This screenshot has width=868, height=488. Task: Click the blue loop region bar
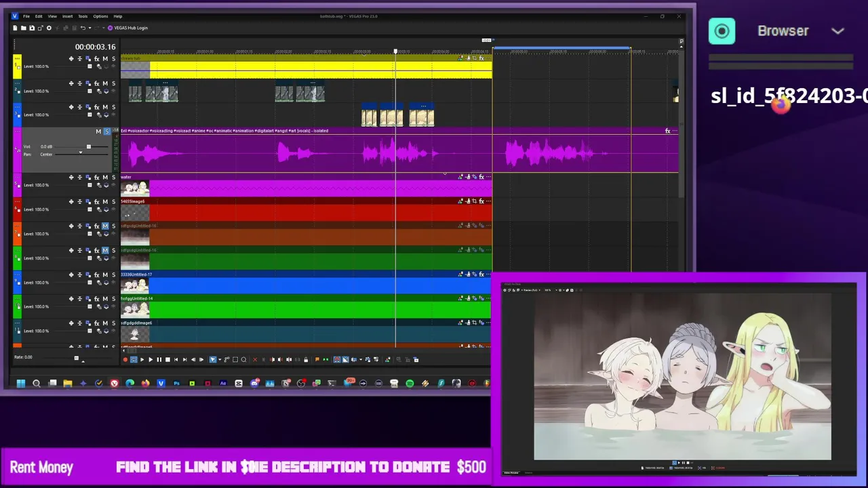tap(561, 48)
